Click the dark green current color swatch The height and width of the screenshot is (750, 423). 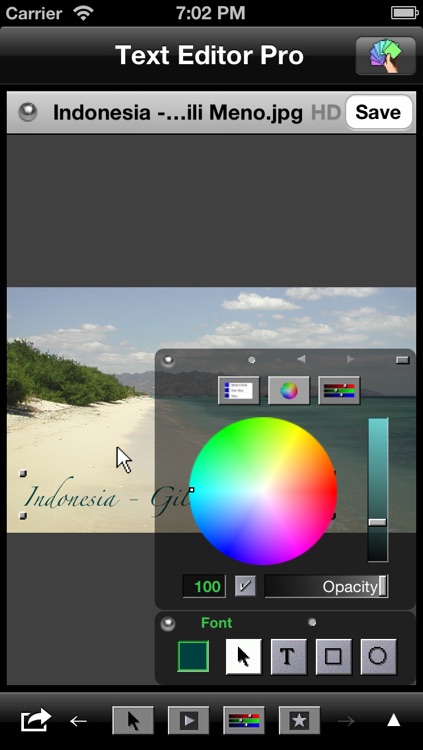[x=193, y=656]
